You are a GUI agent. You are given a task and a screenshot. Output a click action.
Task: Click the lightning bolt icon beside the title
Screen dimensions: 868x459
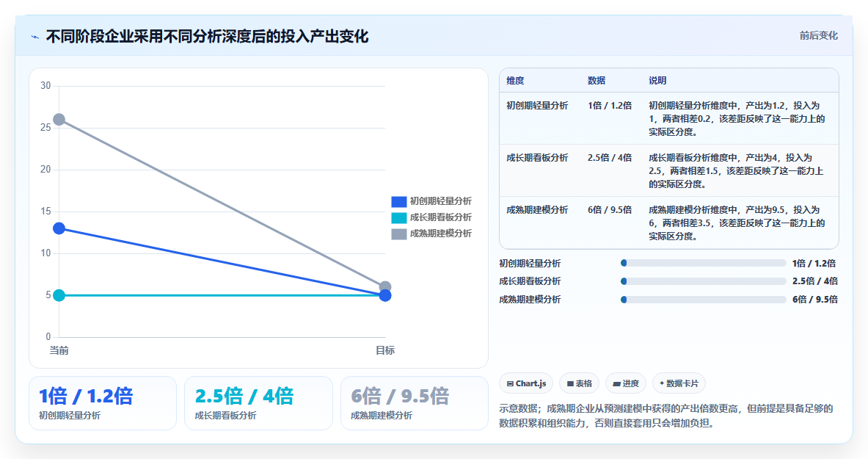coord(35,37)
